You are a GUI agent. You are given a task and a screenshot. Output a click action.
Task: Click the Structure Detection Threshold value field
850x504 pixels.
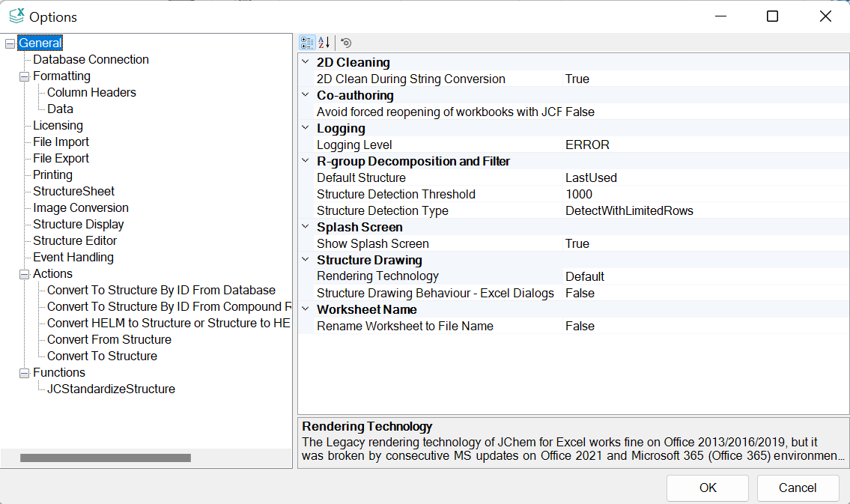(704, 195)
